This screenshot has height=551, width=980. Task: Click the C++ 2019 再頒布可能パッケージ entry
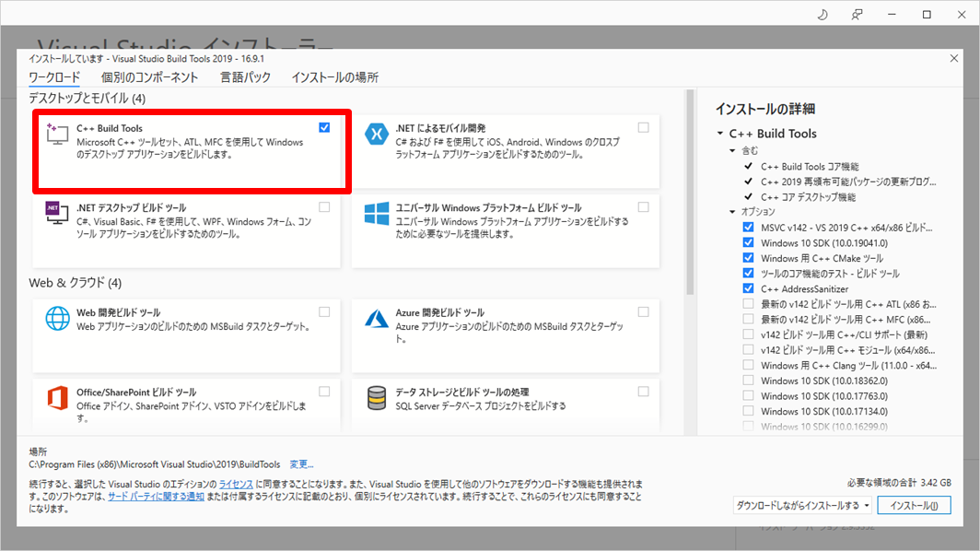(848, 182)
